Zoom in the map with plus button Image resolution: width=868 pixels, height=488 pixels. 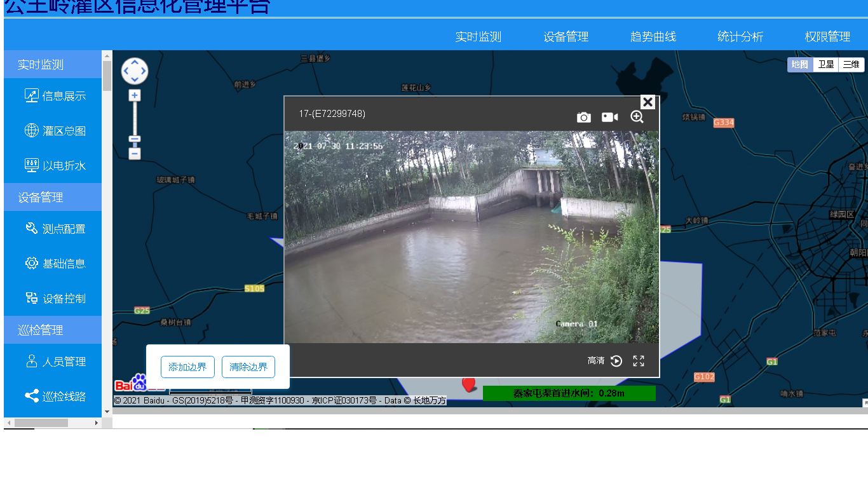[135, 95]
